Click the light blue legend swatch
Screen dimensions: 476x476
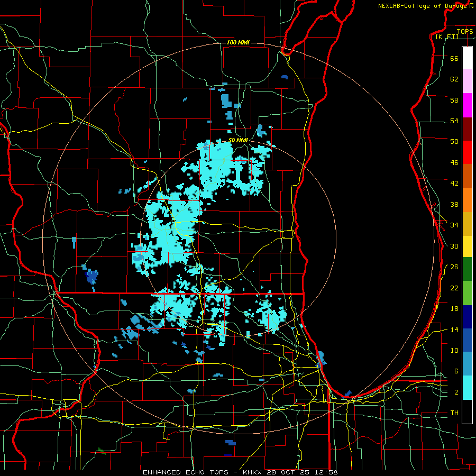coord(467,364)
